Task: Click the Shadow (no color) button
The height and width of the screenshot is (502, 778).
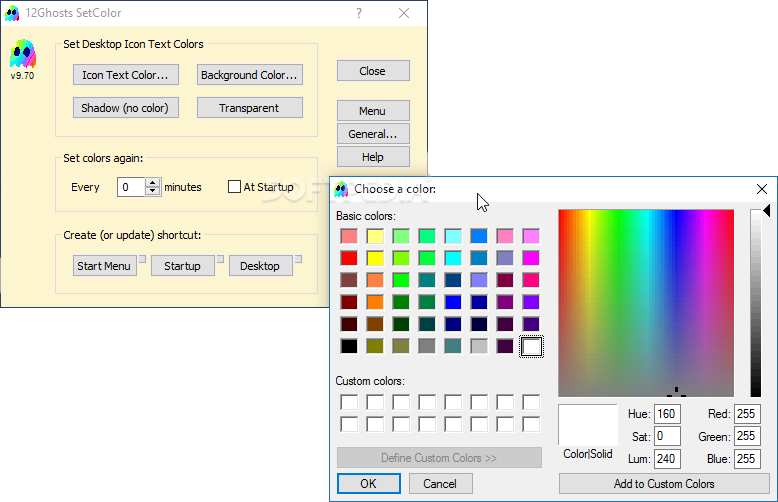Action: click(126, 108)
